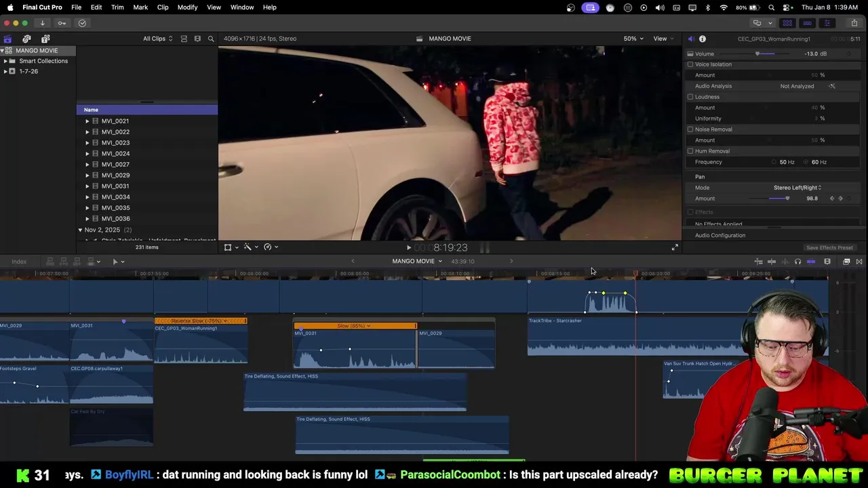Open Background Tasks checkmark icon
The image size is (868, 488).
82,23
